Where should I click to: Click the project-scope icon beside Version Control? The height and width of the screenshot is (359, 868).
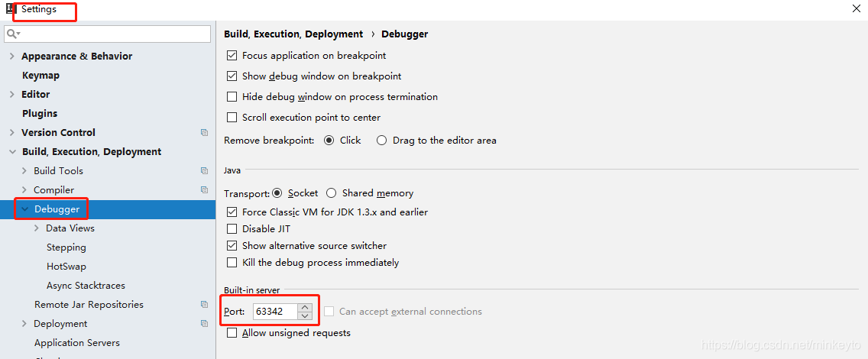click(204, 133)
